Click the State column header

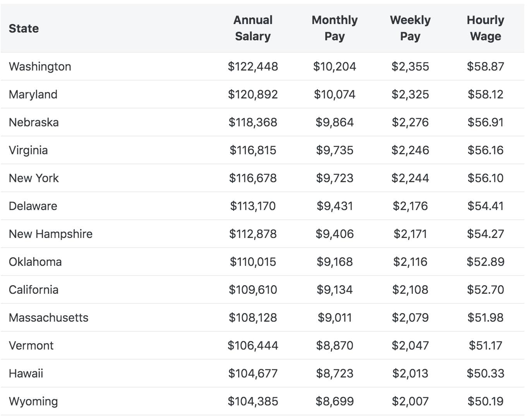pos(24,28)
